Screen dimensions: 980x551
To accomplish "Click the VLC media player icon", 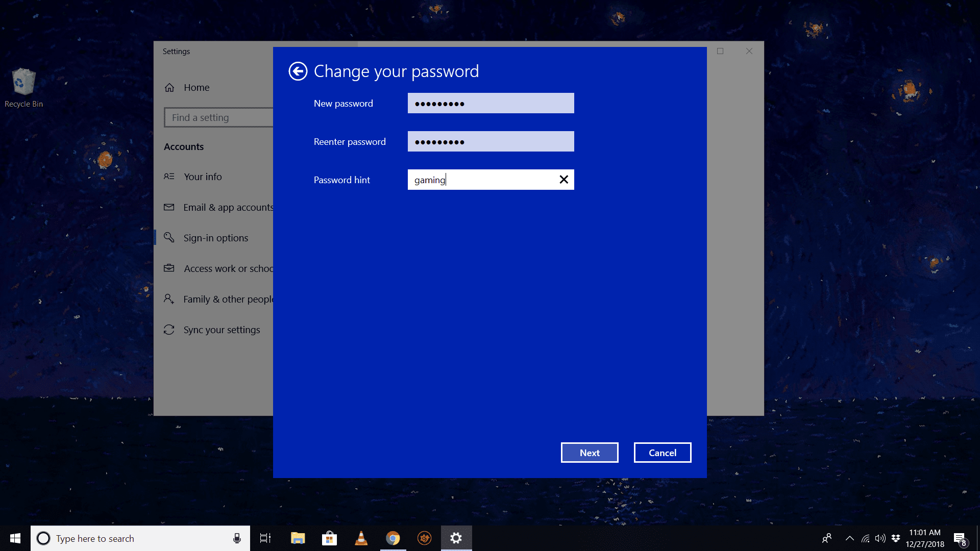I will pyautogui.click(x=359, y=538).
